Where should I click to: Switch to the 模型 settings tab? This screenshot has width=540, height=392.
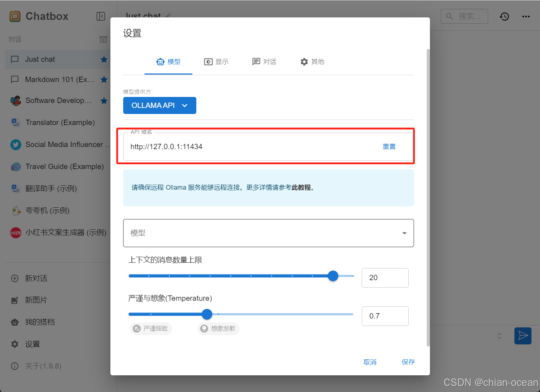click(x=168, y=62)
